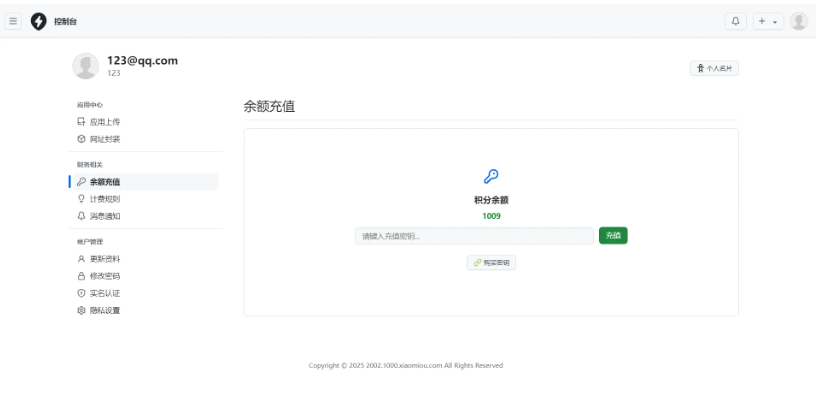Viewport: 820px width, 410px height.
Task: Open the hamburger menu icon
Action: pyautogui.click(x=13, y=21)
